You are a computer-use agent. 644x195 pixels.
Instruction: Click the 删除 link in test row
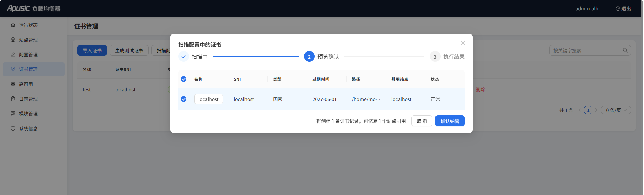[480, 90]
